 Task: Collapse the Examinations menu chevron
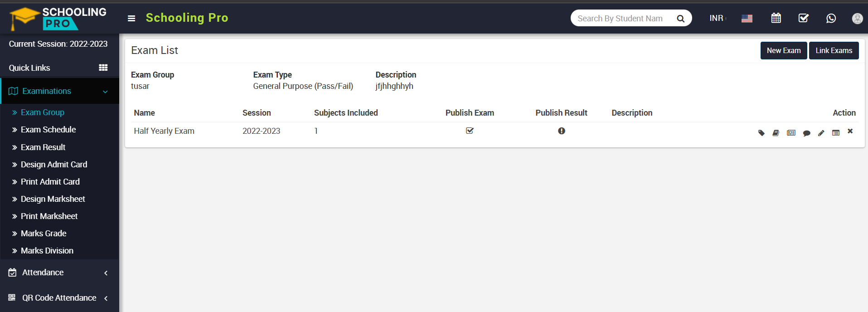[x=105, y=92]
